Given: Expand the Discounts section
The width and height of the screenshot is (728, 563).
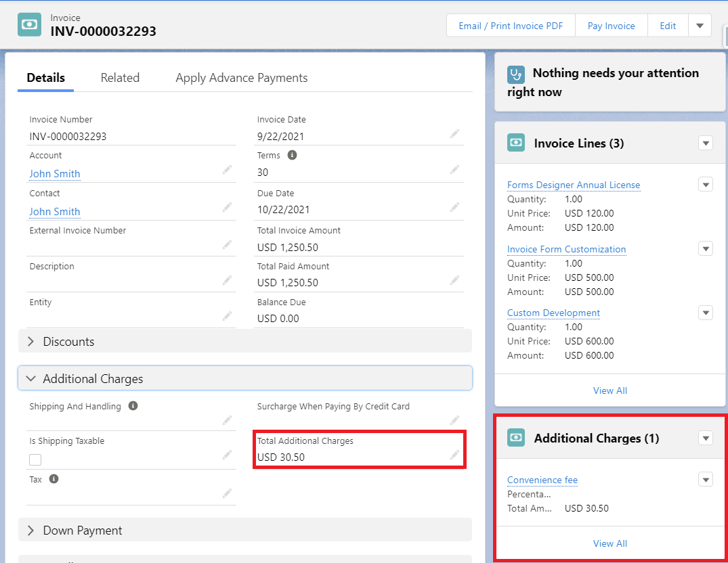Looking at the screenshot, I should (x=30, y=342).
